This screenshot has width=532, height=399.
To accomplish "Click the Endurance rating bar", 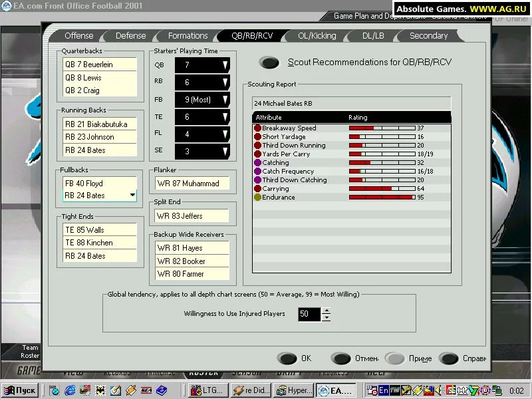I will pyautogui.click(x=382, y=197).
